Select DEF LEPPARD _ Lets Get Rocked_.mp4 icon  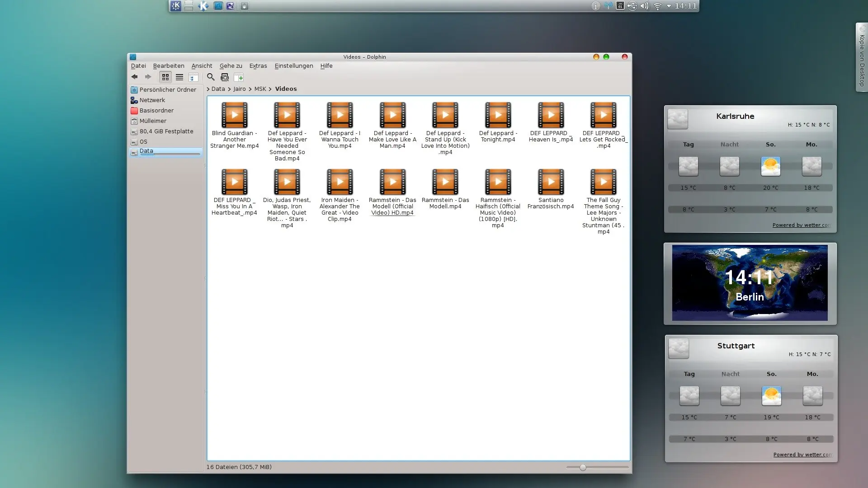tap(604, 115)
